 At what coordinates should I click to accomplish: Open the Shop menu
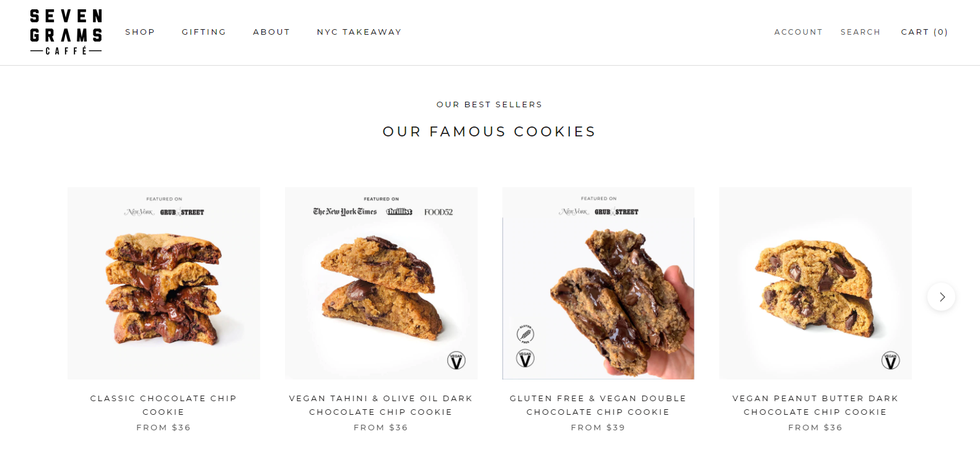pyautogui.click(x=140, y=32)
